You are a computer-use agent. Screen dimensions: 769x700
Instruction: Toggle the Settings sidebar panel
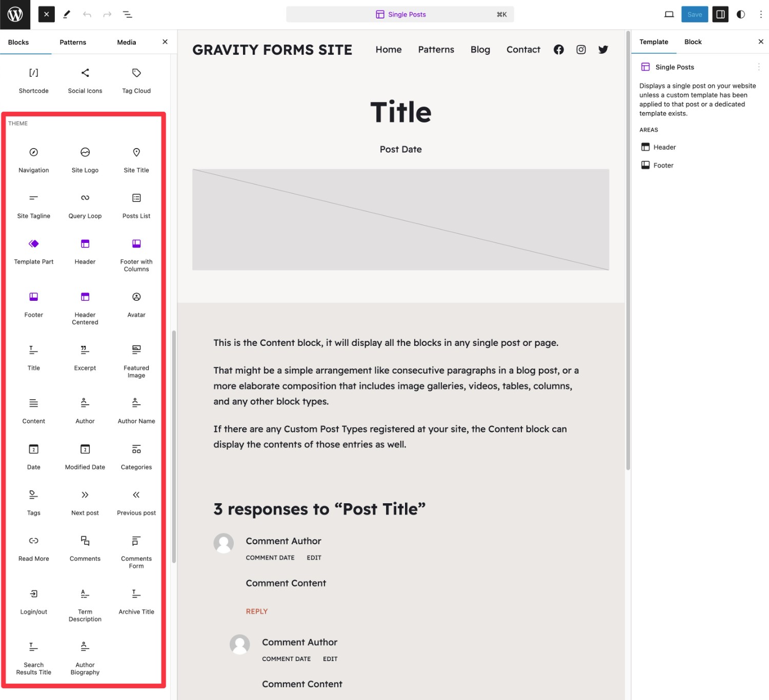(x=720, y=14)
